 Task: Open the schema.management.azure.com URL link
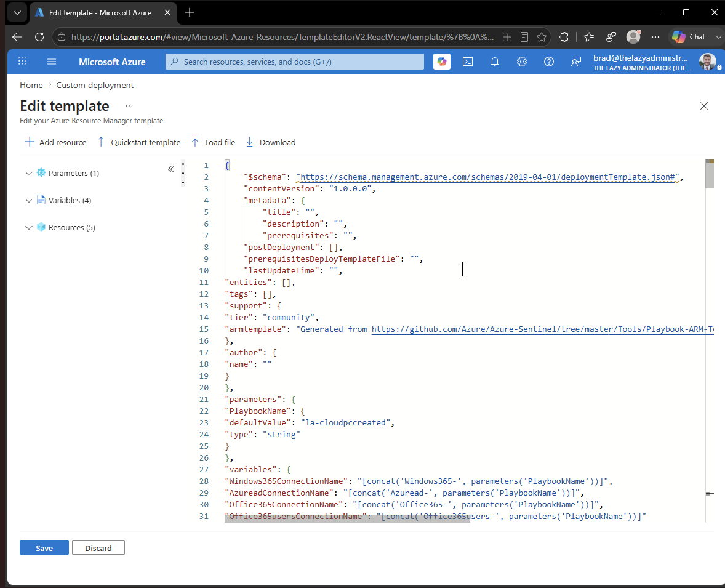pyautogui.click(x=487, y=177)
